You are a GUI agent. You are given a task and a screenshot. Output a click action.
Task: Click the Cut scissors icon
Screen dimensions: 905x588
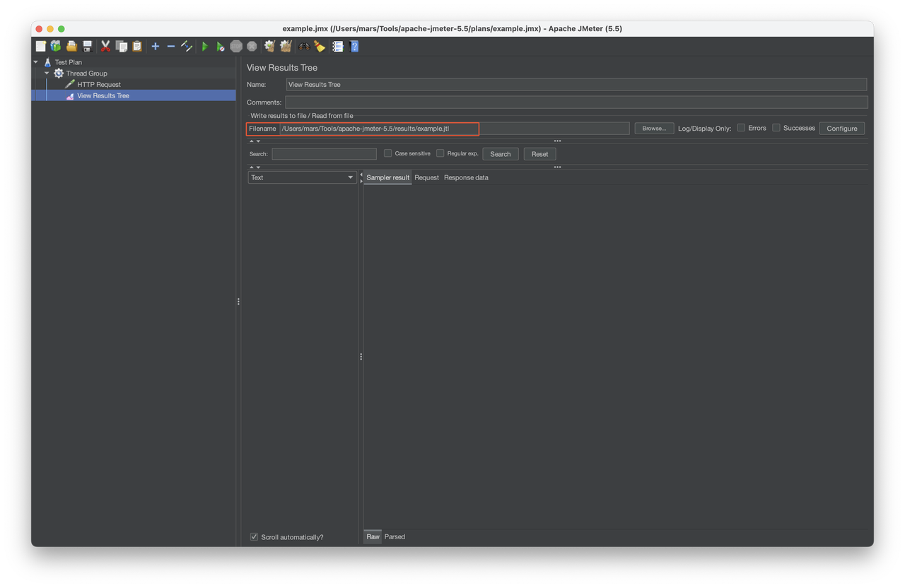coord(105,47)
